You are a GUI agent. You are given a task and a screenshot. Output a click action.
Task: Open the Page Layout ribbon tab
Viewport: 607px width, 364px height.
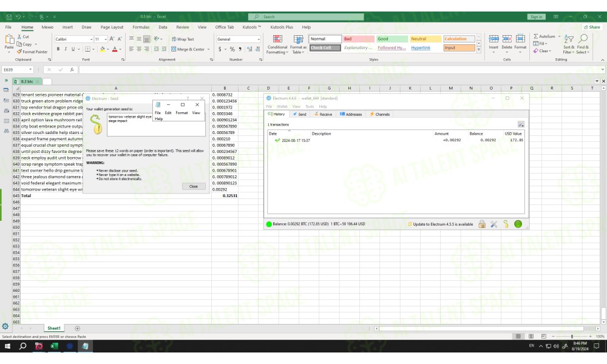(112, 27)
